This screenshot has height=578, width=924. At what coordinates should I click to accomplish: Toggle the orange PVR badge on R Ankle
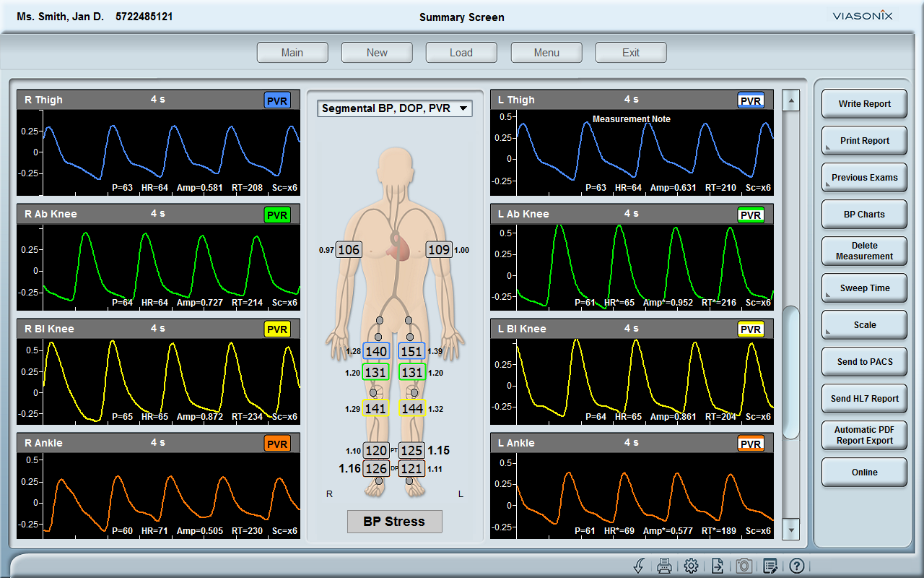(x=277, y=444)
